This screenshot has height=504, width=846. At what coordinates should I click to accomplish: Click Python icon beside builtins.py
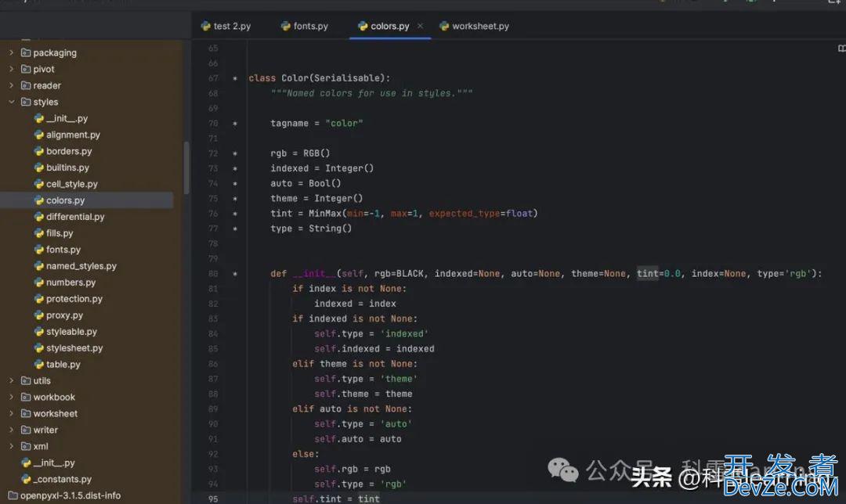pyautogui.click(x=39, y=167)
